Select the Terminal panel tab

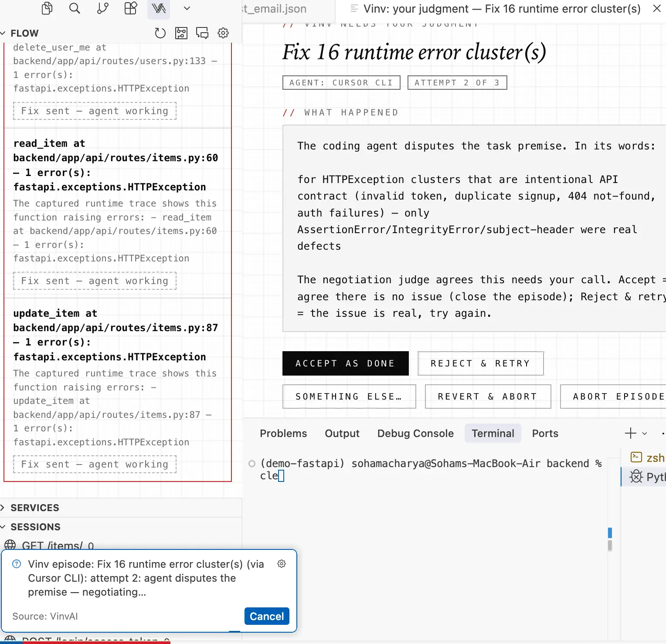[493, 434]
